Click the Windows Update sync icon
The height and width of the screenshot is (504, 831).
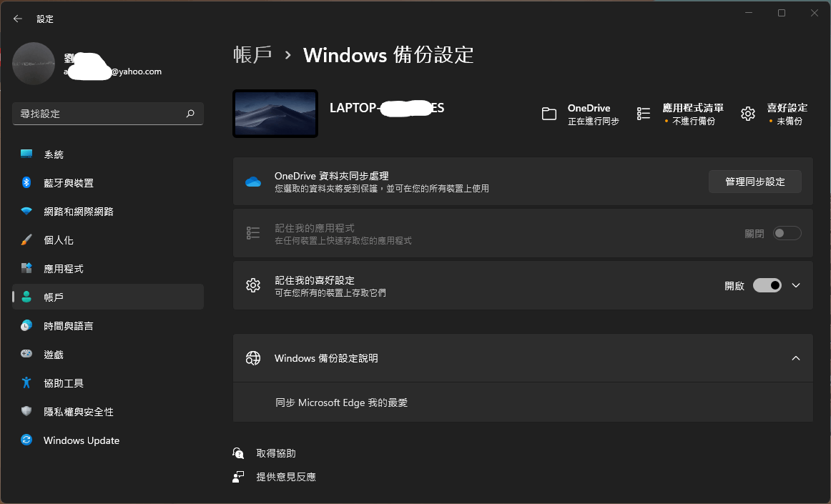pos(26,440)
